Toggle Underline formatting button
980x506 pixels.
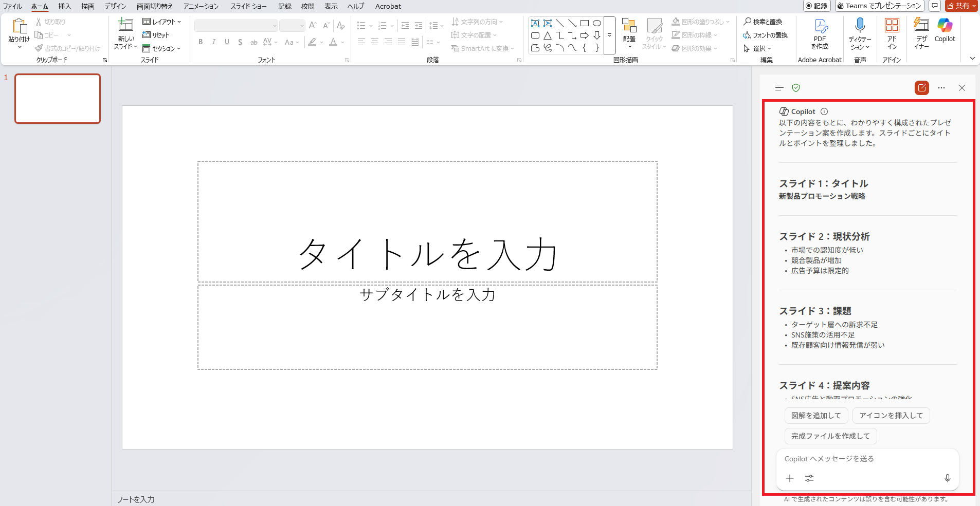coord(227,42)
